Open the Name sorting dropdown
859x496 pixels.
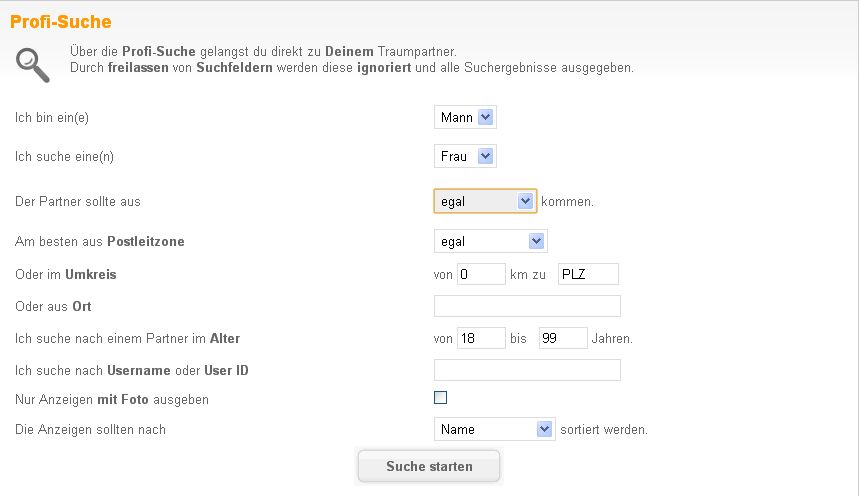pyautogui.click(x=494, y=429)
